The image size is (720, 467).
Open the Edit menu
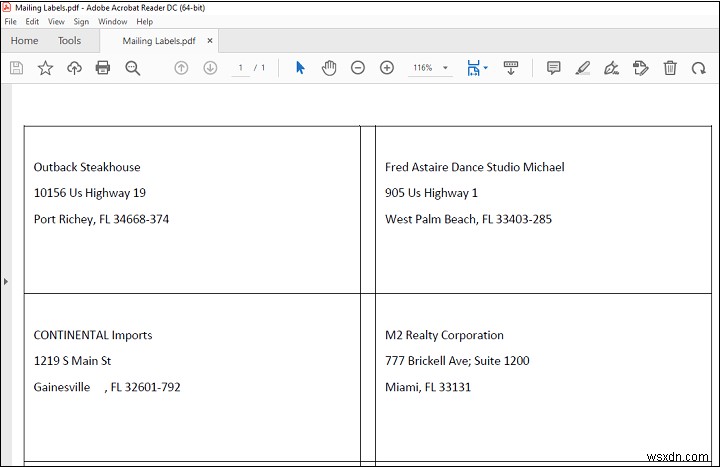[32, 22]
